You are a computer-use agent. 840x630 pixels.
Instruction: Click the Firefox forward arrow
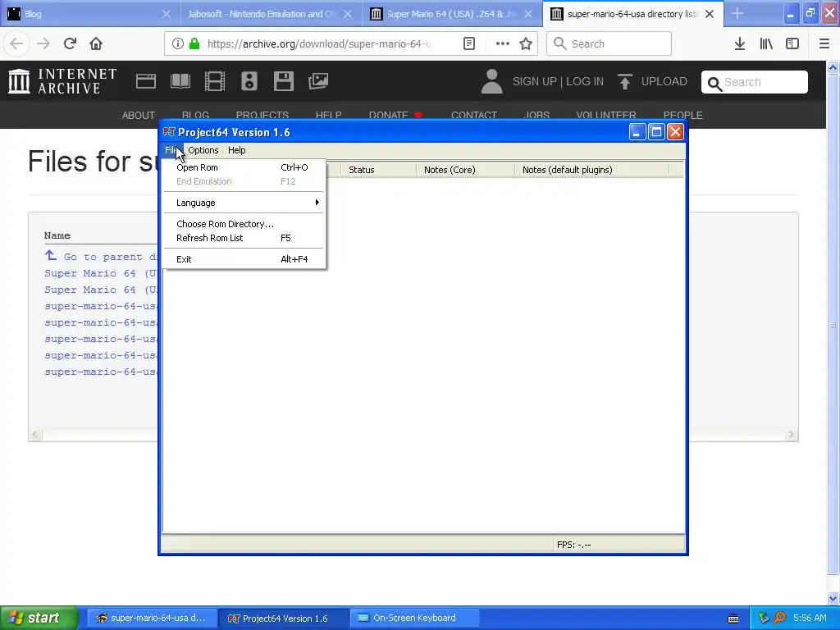pyautogui.click(x=43, y=43)
